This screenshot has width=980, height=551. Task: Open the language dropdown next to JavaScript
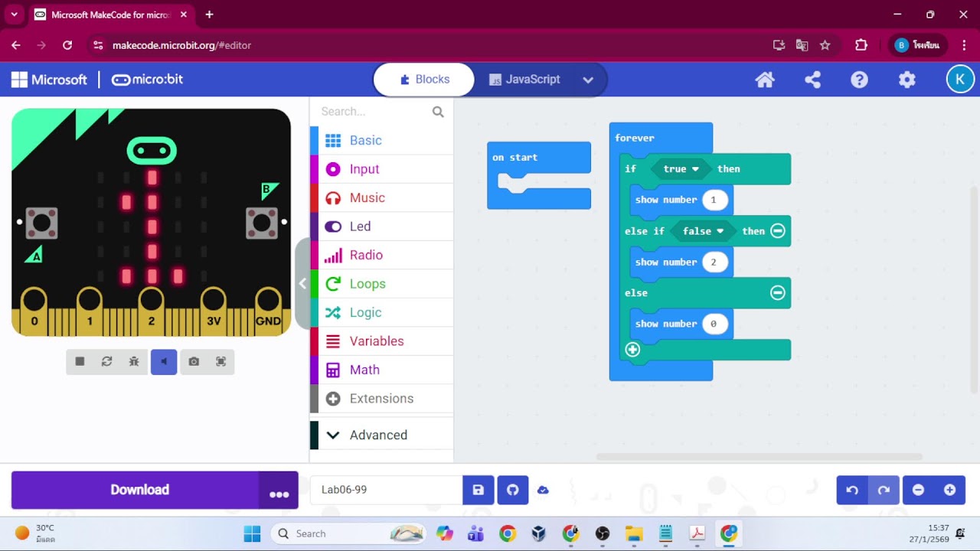click(x=588, y=80)
